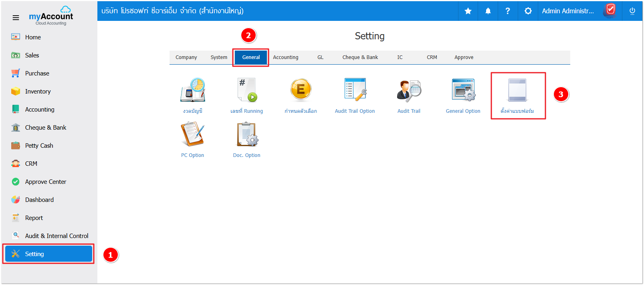This screenshot has height=285, width=644.
Task: Open the PC Option icon
Action: (x=193, y=134)
